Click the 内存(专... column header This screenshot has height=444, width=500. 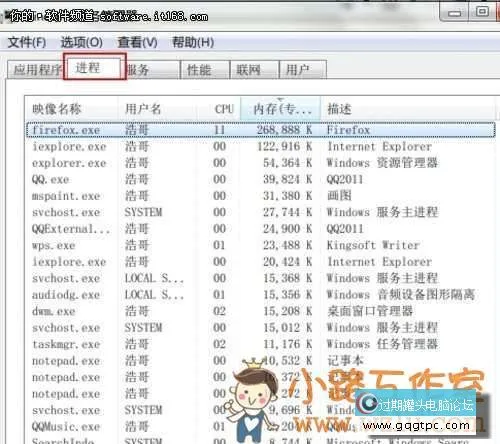[280, 109]
